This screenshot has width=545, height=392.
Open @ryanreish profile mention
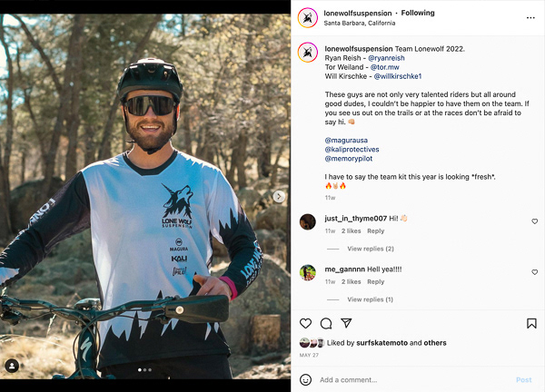click(x=388, y=57)
